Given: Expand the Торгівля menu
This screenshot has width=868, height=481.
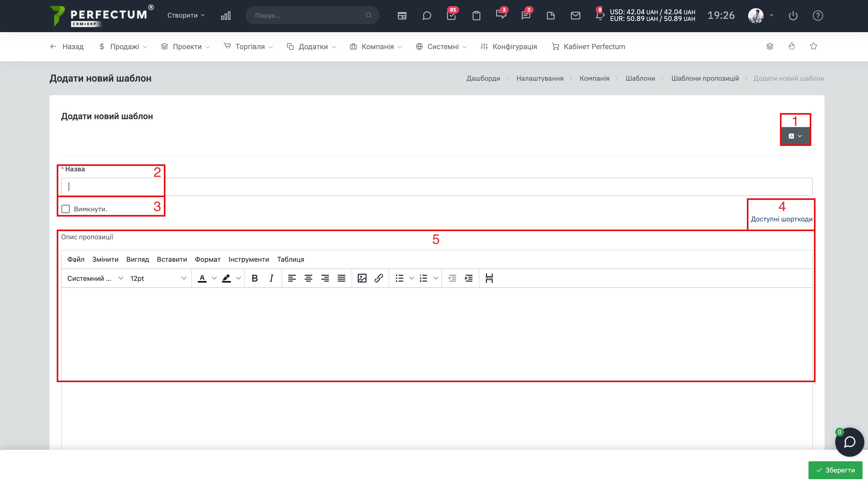Looking at the screenshot, I should pos(248,46).
